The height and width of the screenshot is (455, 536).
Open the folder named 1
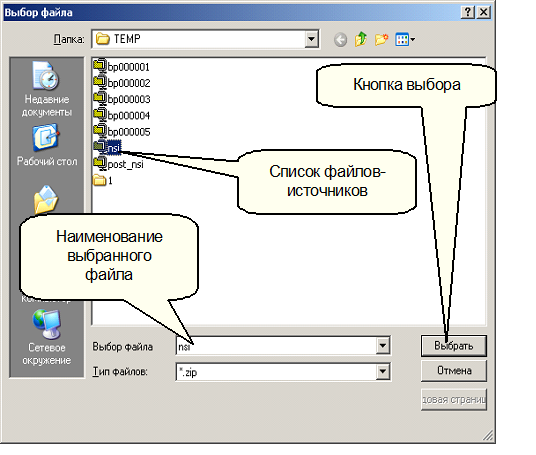[x=103, y=180]
